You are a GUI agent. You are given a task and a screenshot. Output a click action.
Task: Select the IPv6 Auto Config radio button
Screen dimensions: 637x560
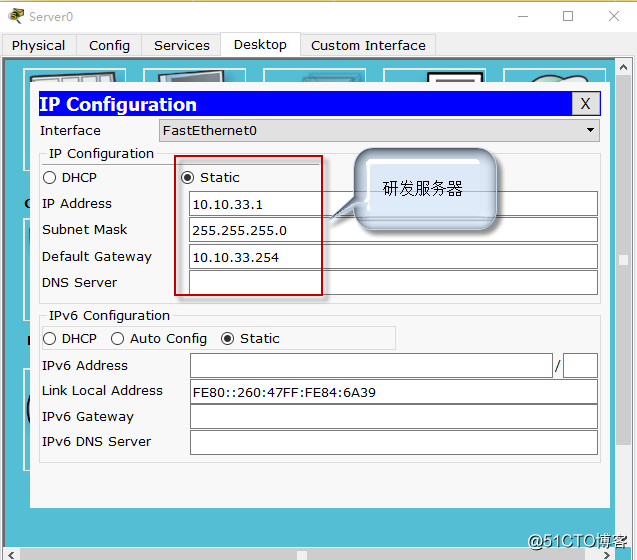[117, 339]
